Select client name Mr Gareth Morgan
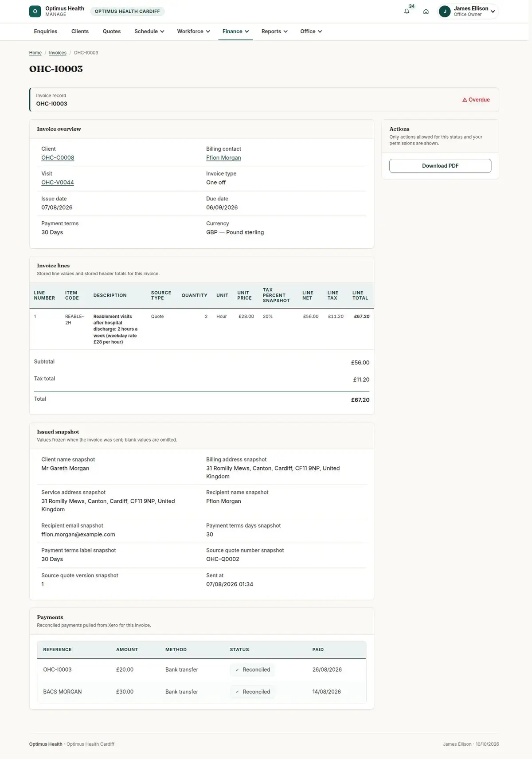 point(65,469)
